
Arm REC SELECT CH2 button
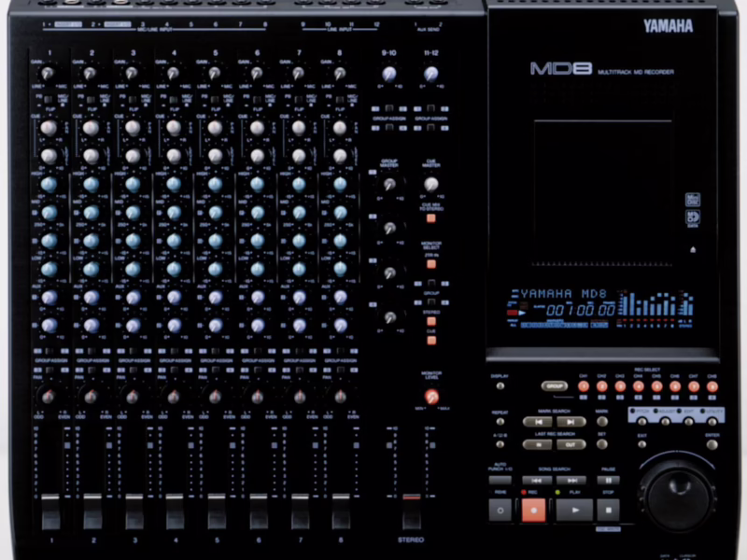pos(601,386)
